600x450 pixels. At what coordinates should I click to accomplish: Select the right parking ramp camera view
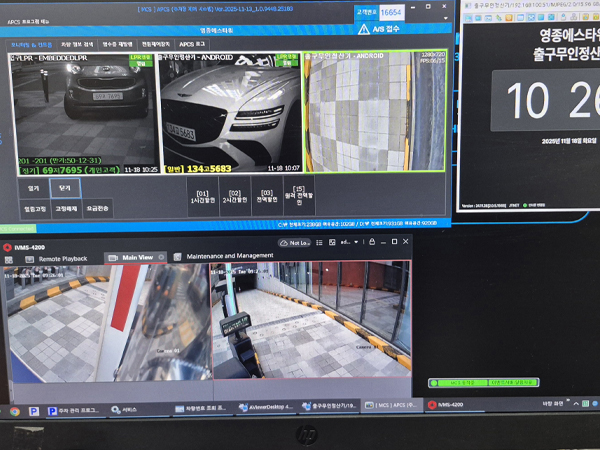pos(310,320)
